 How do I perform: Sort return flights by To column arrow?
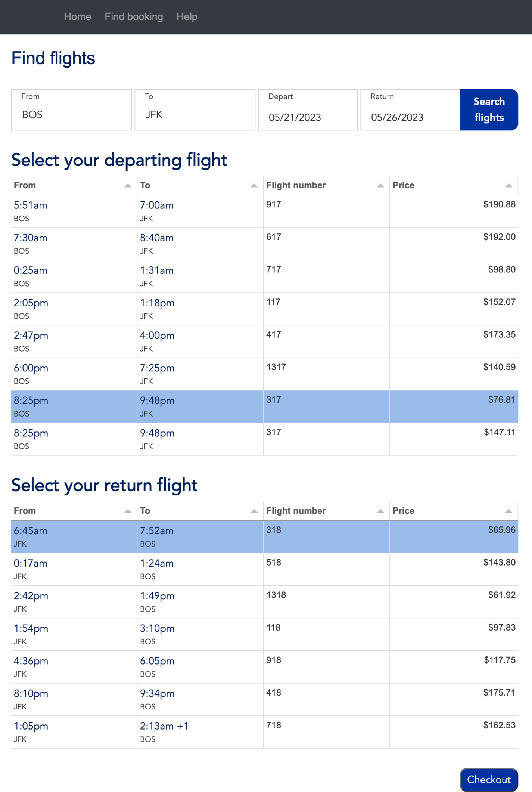pyautogui.click(x=254, y=511)
